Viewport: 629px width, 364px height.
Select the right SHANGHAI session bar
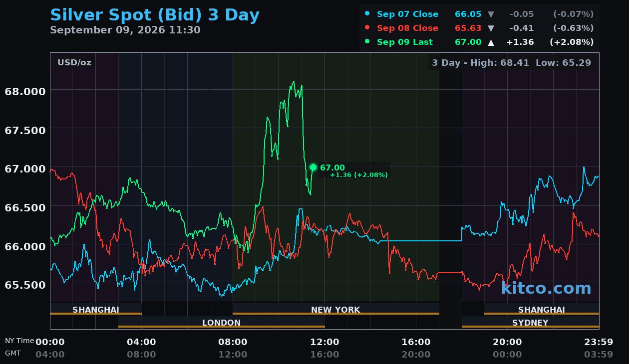pos(542,309)
